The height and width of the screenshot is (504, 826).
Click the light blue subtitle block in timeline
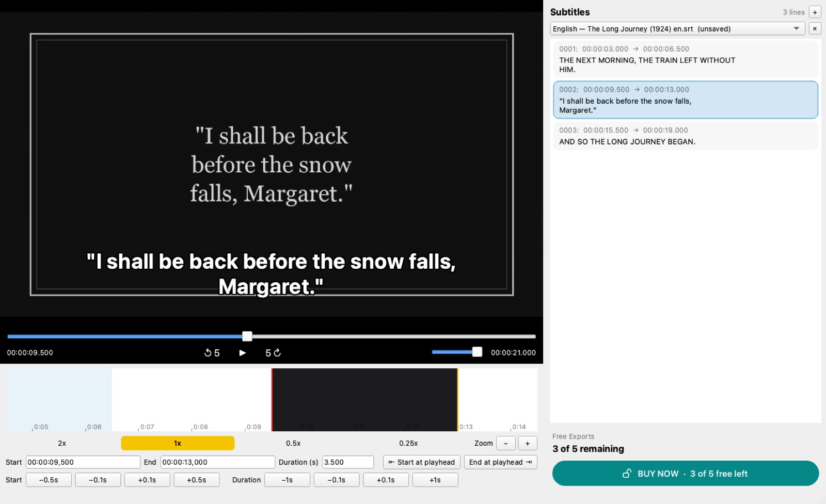tap(59, 400)
